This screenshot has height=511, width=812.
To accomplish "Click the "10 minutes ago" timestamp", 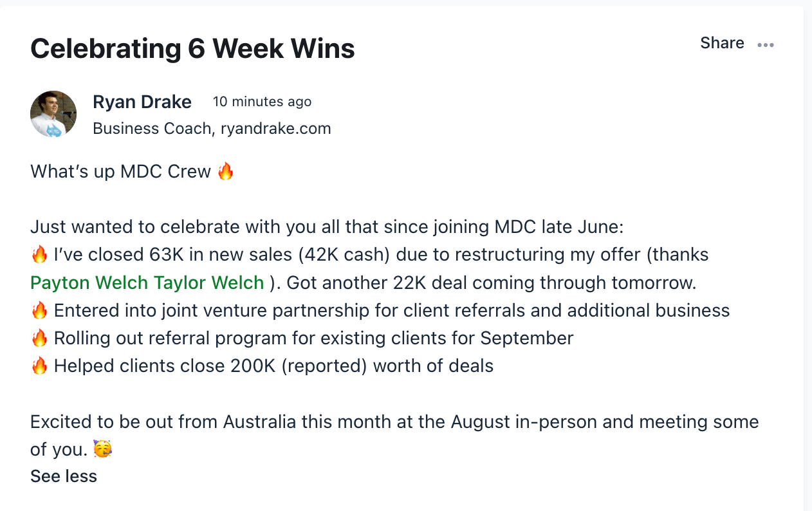I will pyautogui.click(x=262, y=102).
